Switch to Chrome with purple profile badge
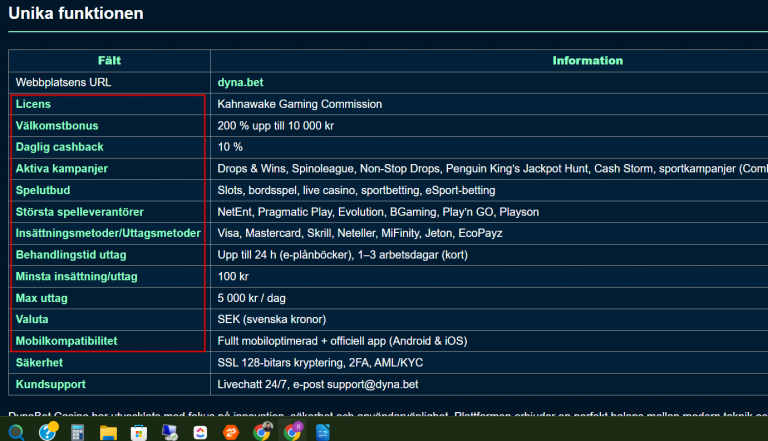Viewport: 768px width, 441px height. point(292,431)
